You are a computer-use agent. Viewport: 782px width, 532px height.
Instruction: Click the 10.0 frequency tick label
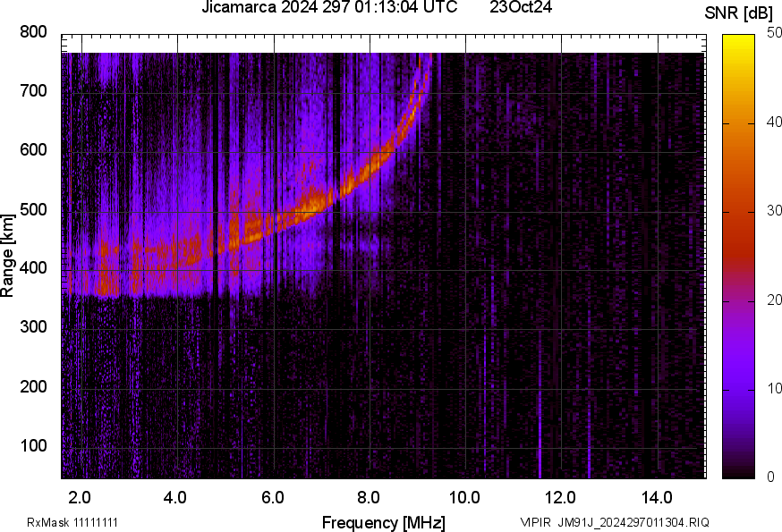[x=464, y=497]
